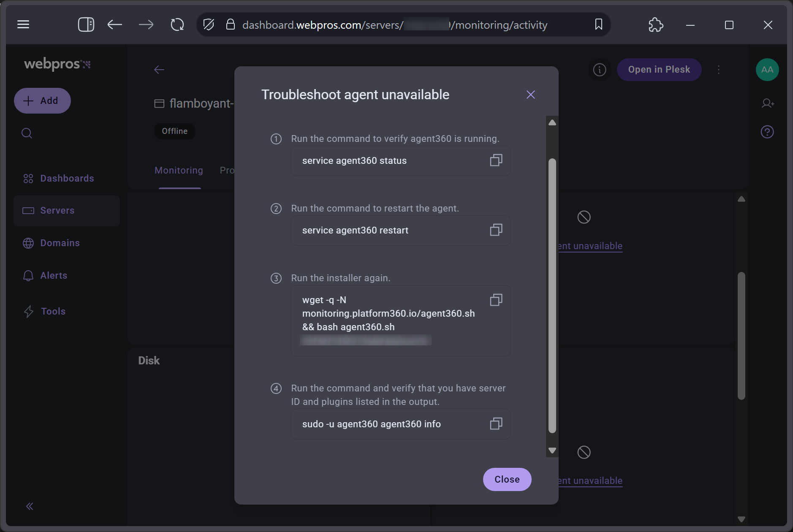Image resolution: width=793 pixels, height=532 pixels.
Task: View site security lock info
Action: [x=230, y=24]
